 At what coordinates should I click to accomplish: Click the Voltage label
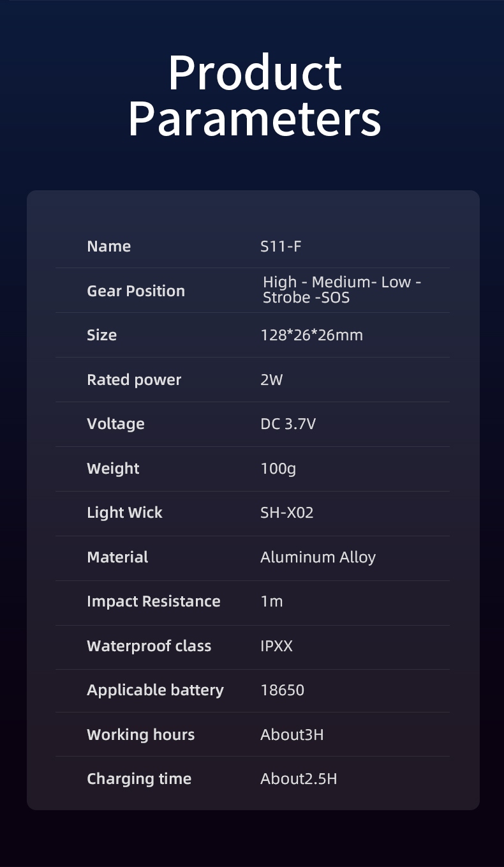[115, 424]
